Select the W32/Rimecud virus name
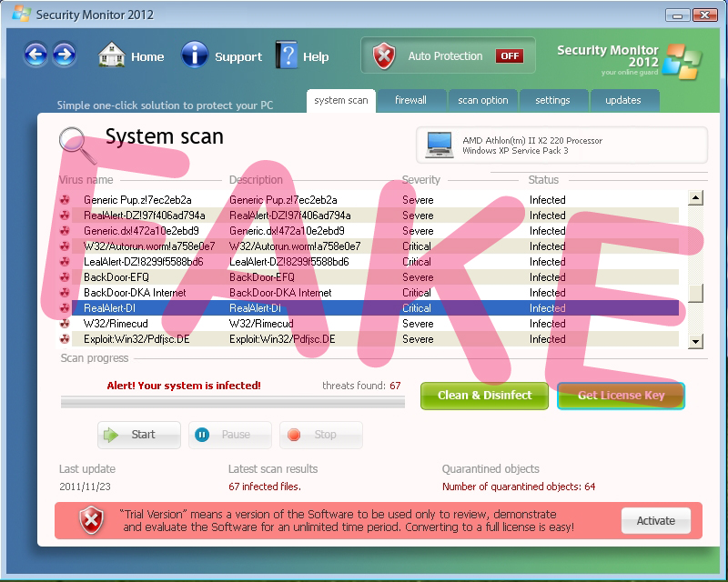The image size is (728, 582). click(x=116, y=324)
